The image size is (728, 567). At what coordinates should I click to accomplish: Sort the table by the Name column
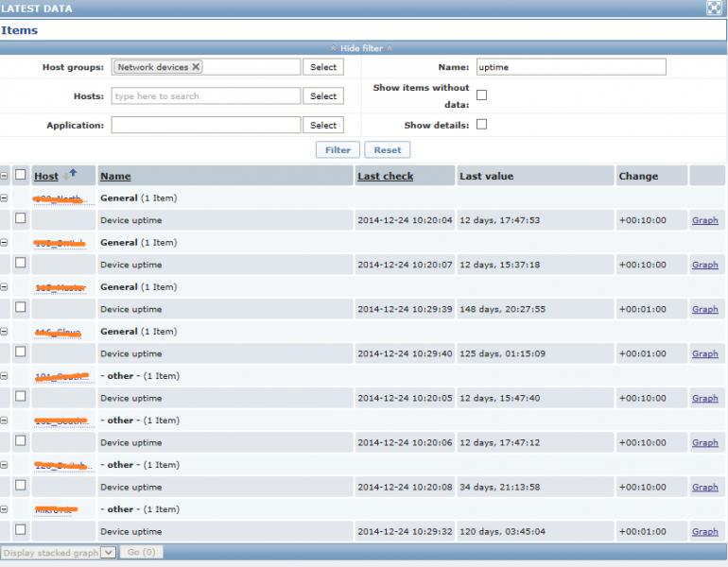tap(115, 177)
